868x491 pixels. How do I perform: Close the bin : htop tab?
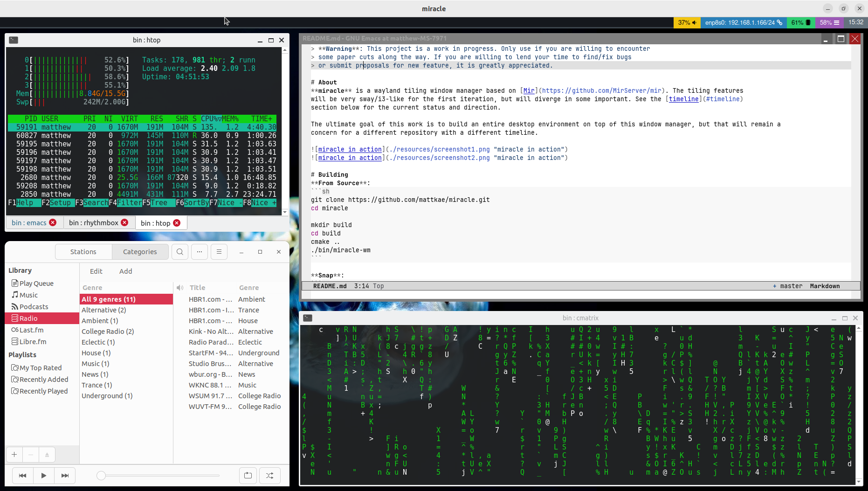point(177,223)
